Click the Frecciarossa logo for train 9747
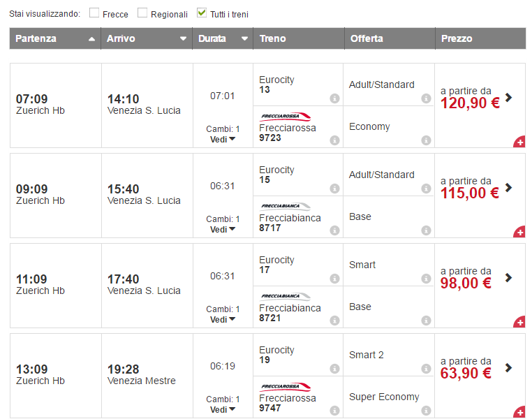 coord(285,386)
